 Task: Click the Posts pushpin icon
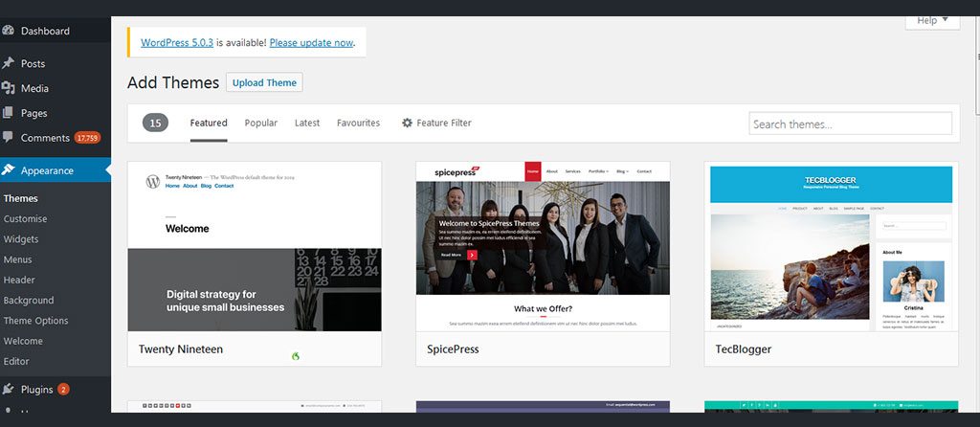9,63
